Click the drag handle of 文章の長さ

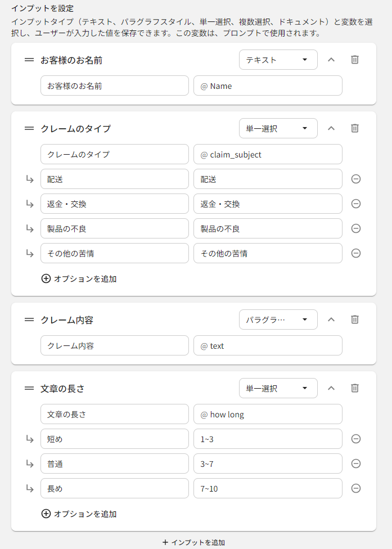(29, 388)
